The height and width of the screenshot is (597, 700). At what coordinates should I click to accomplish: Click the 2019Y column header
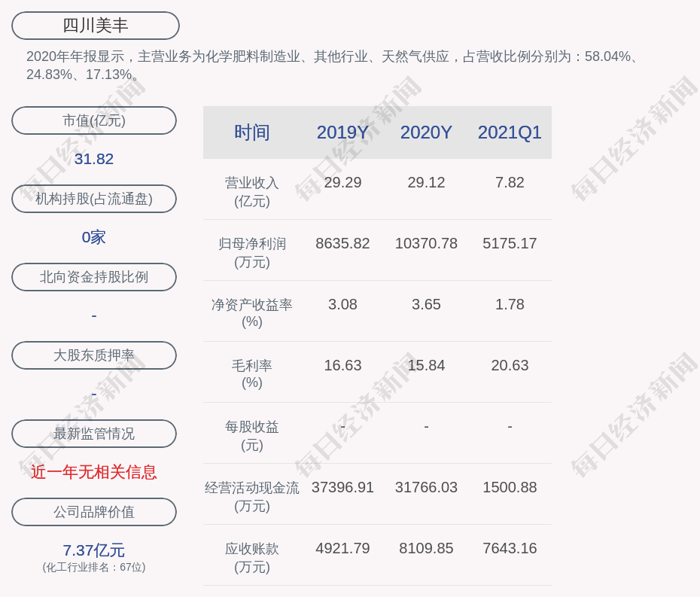point(342,132)
